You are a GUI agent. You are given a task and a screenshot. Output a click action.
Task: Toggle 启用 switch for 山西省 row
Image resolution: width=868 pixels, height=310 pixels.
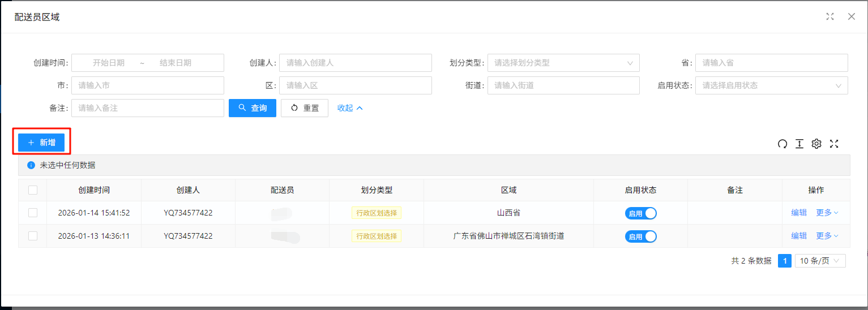640,213
